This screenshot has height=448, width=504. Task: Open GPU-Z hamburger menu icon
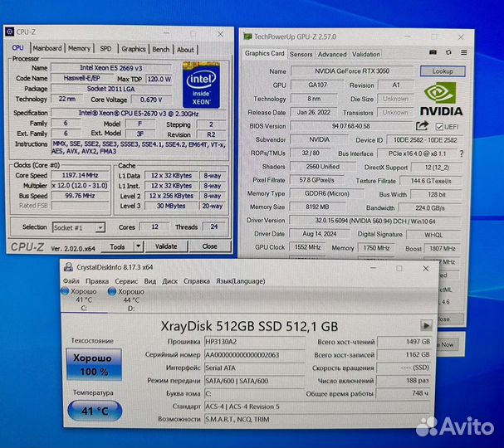coord(463,52)
